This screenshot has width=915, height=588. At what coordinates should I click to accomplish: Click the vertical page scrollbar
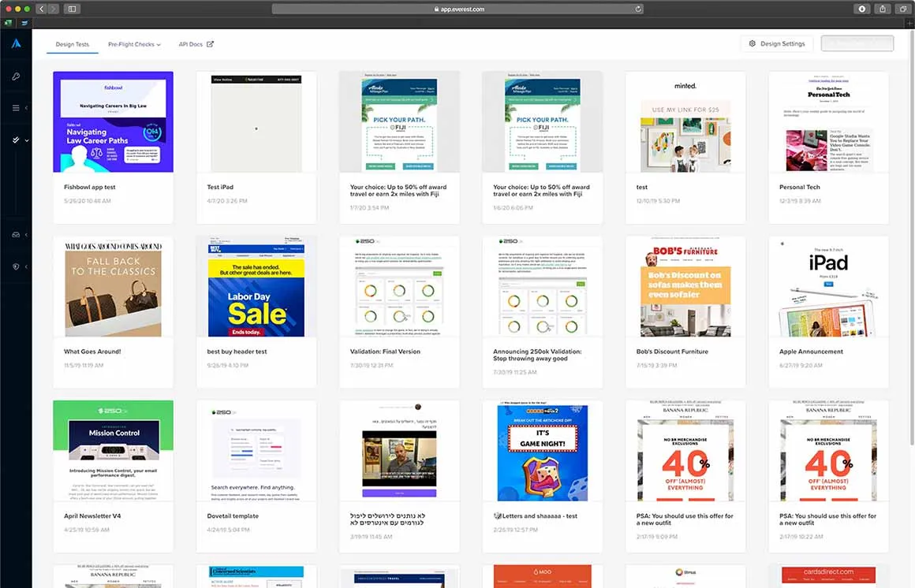912,239
